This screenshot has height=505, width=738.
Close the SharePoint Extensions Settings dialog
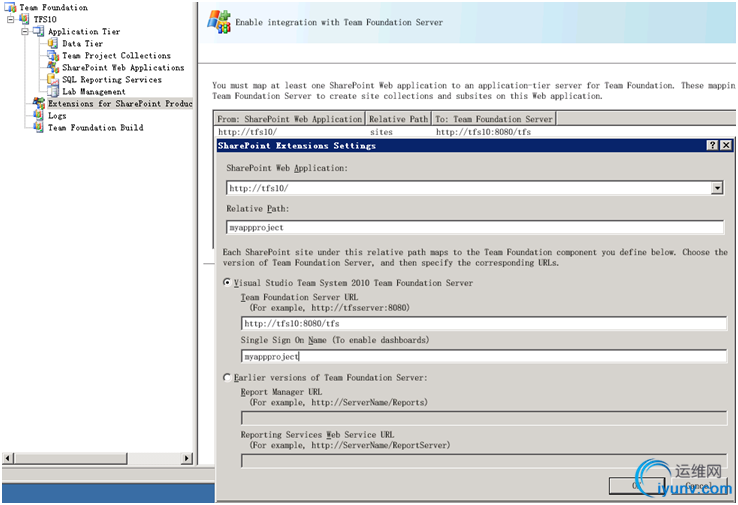[x=726, y=145]
